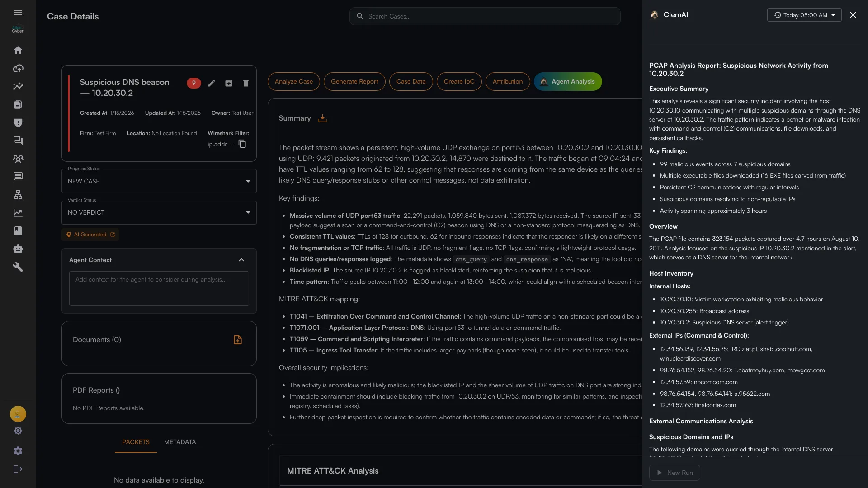Click Create IoC
Screen dimensions: 868x488
click(459, 82)
